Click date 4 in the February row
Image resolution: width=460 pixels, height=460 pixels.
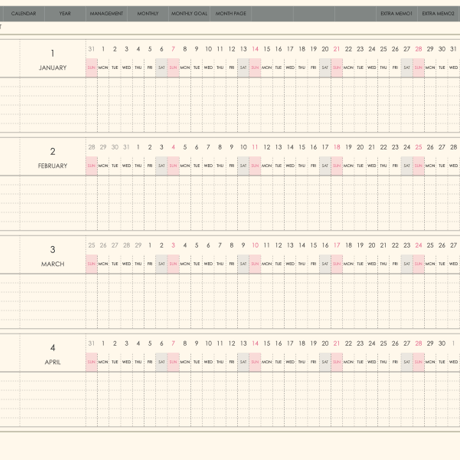click(173, 147)
